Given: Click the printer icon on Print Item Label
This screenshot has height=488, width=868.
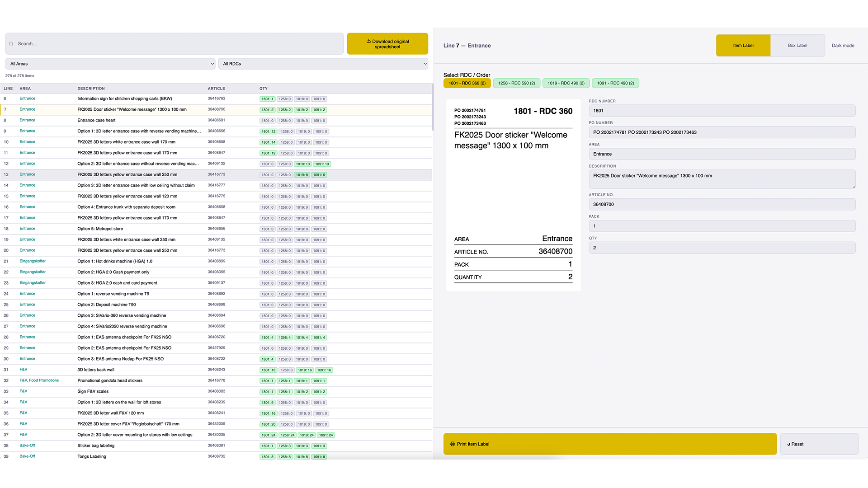Looking at the screenshot, I should pyautogui.click(x=453, y=444).
